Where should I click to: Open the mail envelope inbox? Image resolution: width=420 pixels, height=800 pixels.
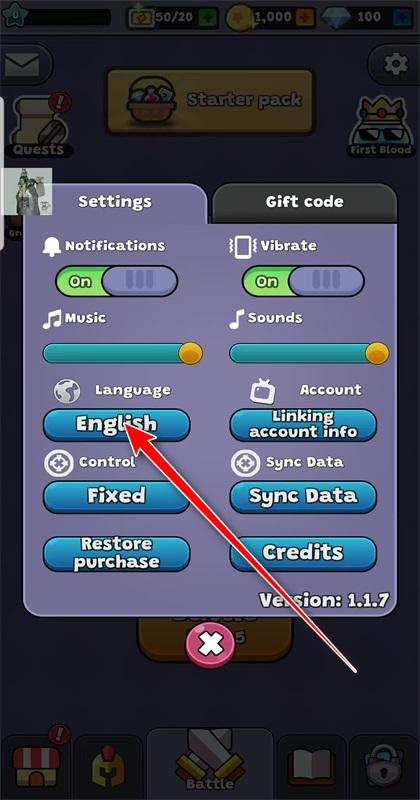(x=21, y=64)
